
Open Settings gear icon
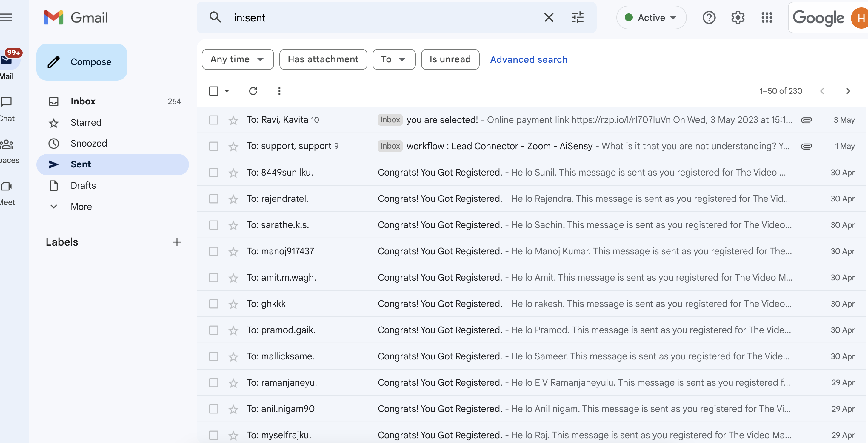click(x=738, y=18)
